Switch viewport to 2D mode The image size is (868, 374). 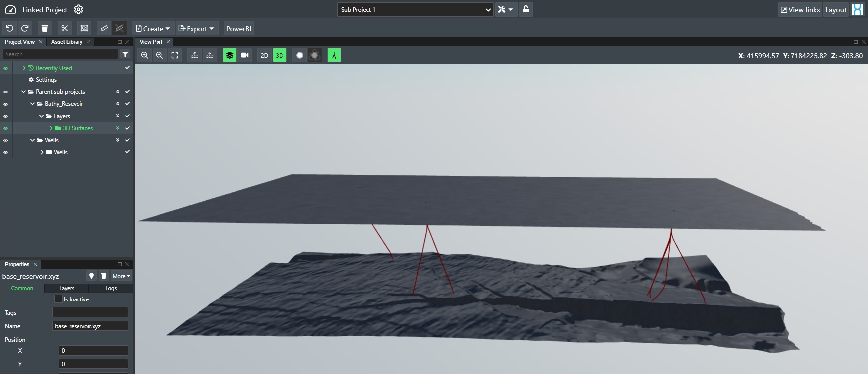(x=264, y=55)
